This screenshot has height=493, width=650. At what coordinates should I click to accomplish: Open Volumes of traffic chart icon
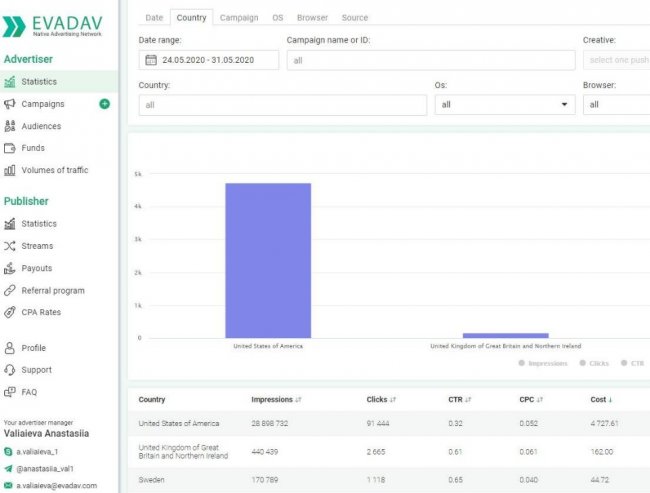[10, 170]
